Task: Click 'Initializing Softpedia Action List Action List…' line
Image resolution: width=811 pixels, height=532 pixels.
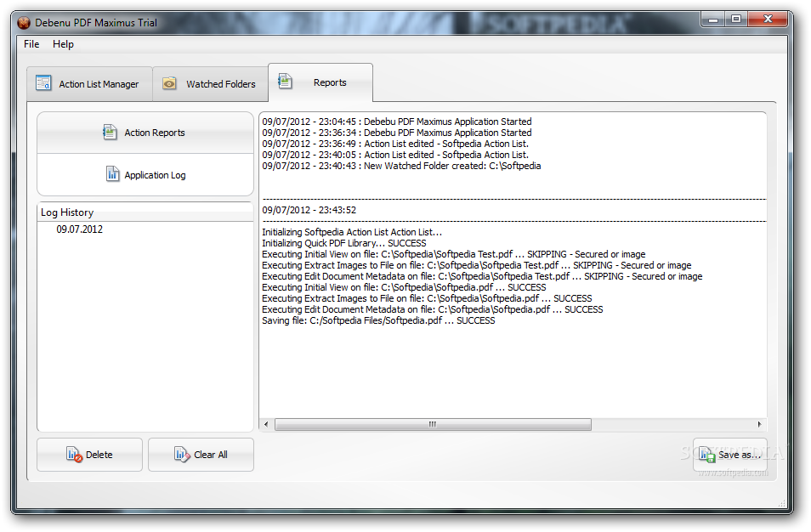Action: [x=352, y=232]
